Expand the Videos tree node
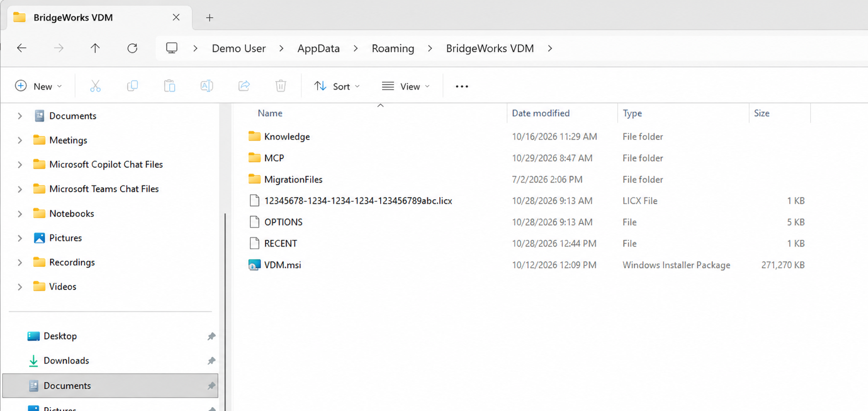This screenshot has width=868, height=411. pos(20,287)
